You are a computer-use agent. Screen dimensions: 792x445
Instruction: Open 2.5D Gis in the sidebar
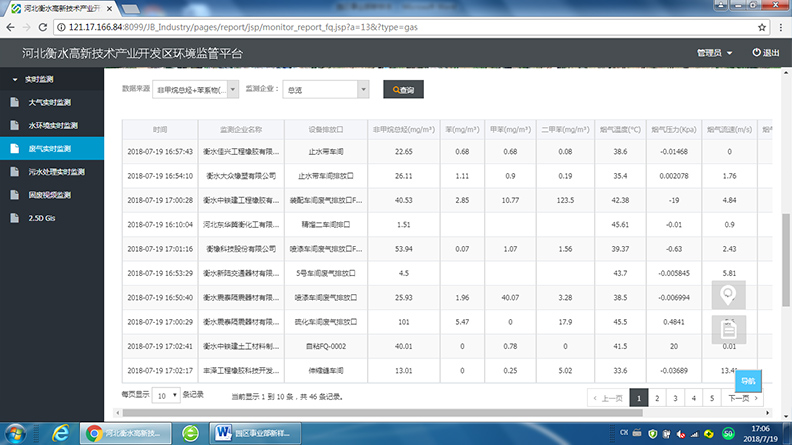click(44, 217)
